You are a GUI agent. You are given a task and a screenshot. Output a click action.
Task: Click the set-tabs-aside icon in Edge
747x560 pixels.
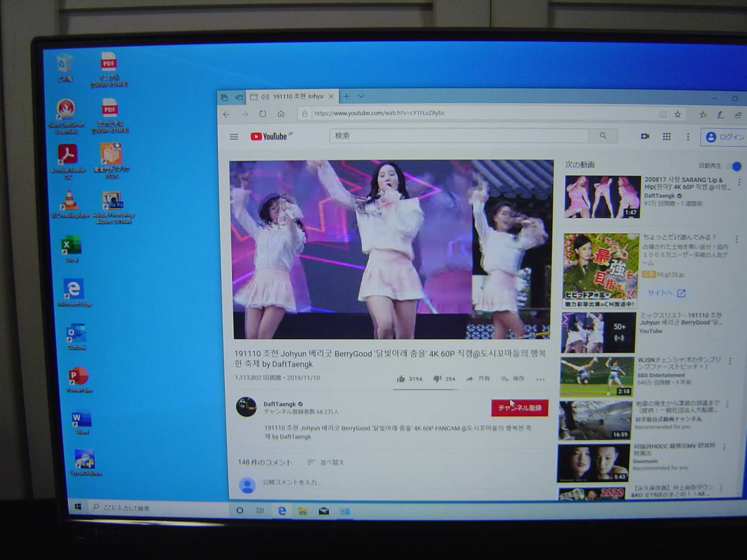point(239,97)
